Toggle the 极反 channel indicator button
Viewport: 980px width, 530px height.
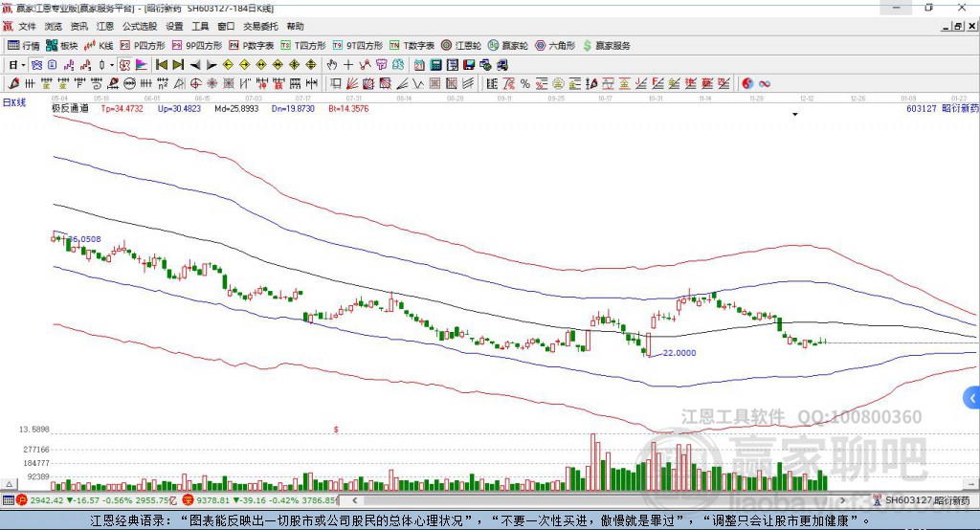point(125,65)
